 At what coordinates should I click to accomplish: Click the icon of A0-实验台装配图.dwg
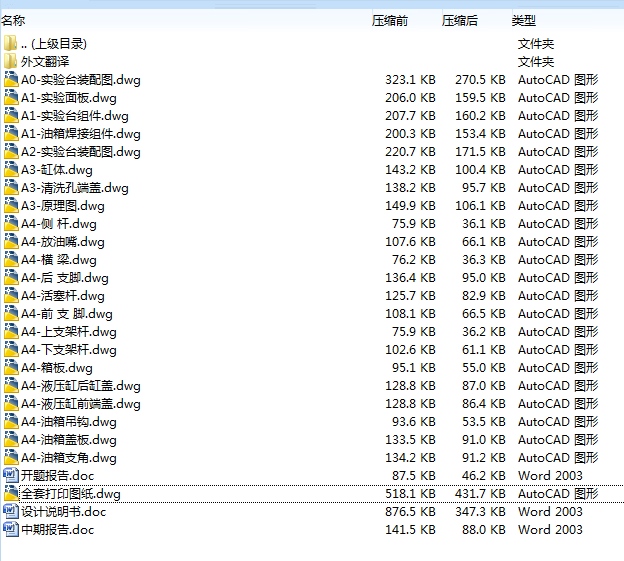tap(11, 80)
